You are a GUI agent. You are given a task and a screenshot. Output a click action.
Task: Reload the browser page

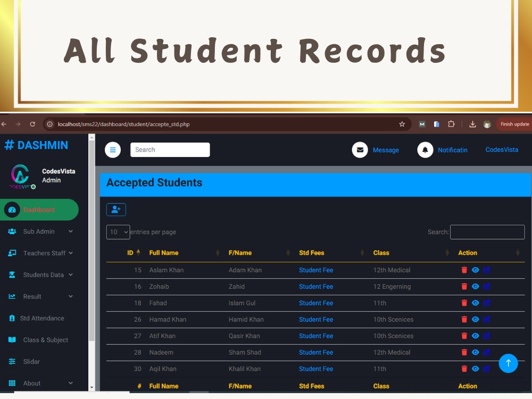[x=32, y=124]
